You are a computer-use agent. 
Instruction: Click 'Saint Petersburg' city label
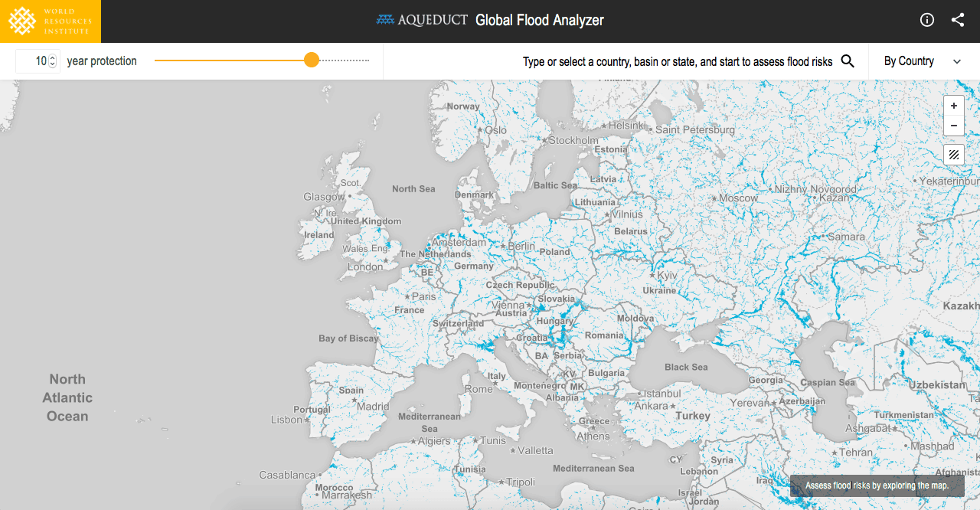695,130
